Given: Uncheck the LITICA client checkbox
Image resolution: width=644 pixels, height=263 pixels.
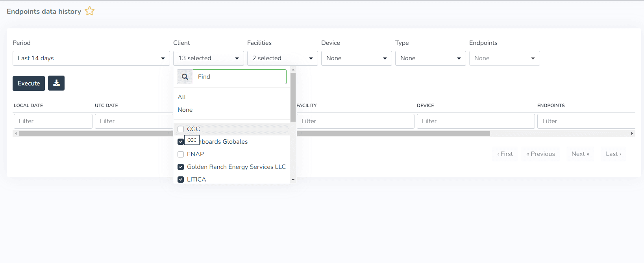Looking at the screenshot, I should [181, 180].
